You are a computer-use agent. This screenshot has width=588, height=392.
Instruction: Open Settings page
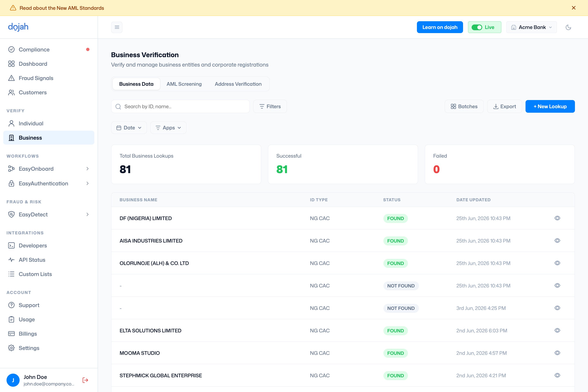point(49,348)
